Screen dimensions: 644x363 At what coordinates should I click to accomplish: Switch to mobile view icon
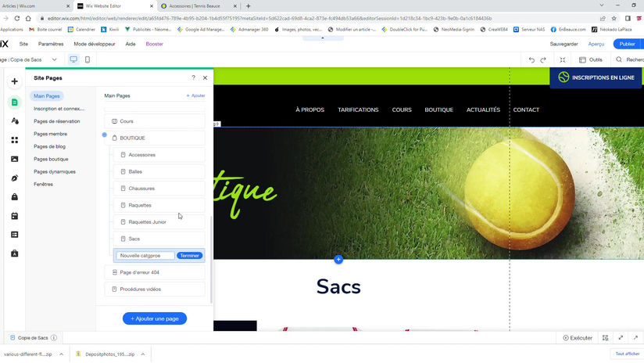(x=88, y=59)
